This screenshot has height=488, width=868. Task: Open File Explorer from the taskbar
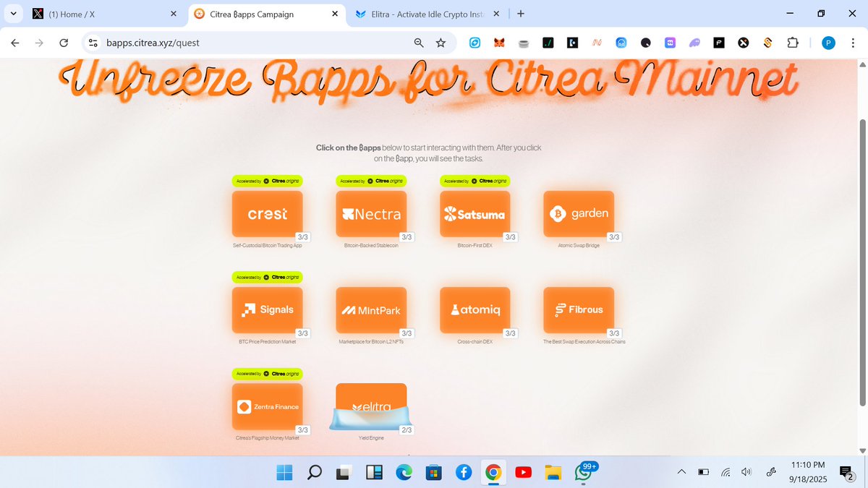tap(553, 473)
